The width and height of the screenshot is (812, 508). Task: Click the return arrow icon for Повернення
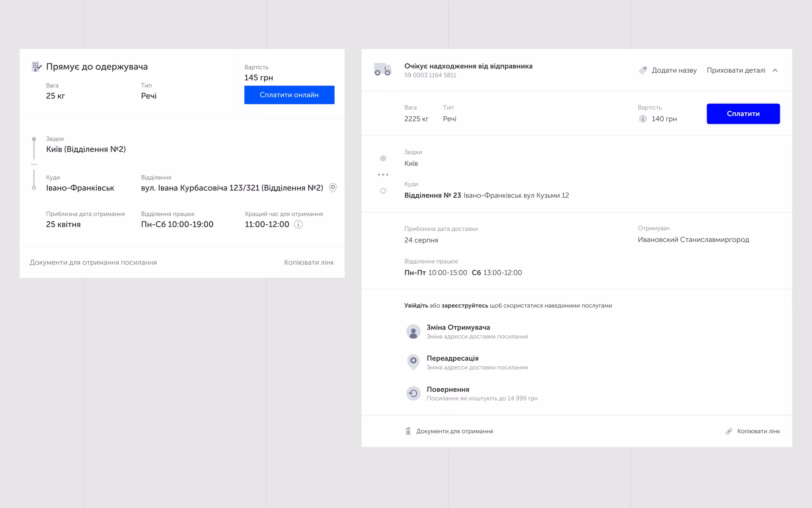pyautogui.click(x=413, y=393)
